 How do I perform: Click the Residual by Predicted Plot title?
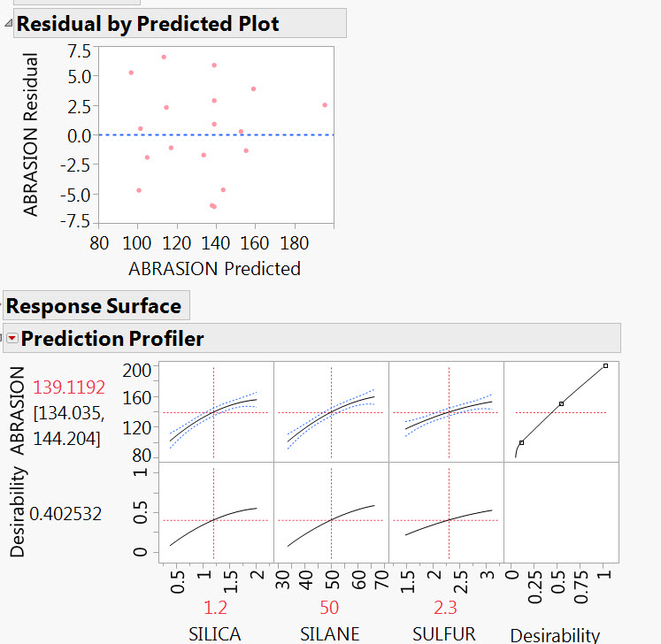coord(148,24)
